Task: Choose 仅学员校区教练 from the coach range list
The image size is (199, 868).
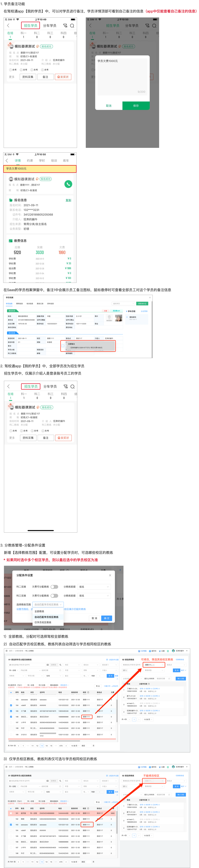Action: pyautogui.click(x=43, y=622)
